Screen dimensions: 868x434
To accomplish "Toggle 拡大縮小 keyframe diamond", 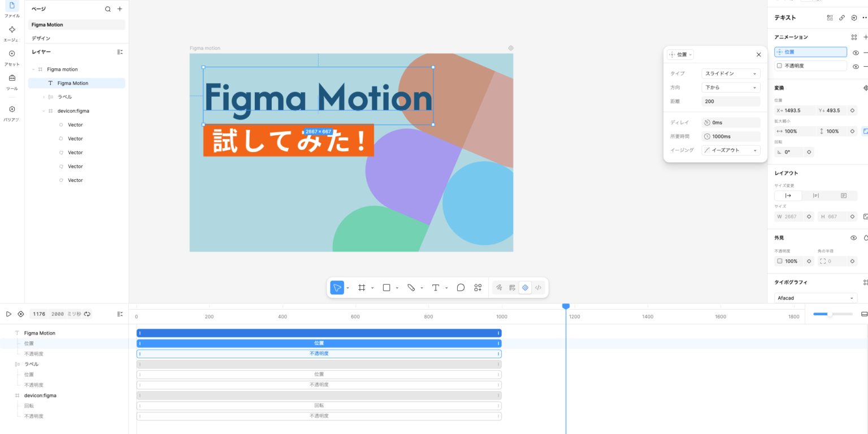I will tap(852, 131).
